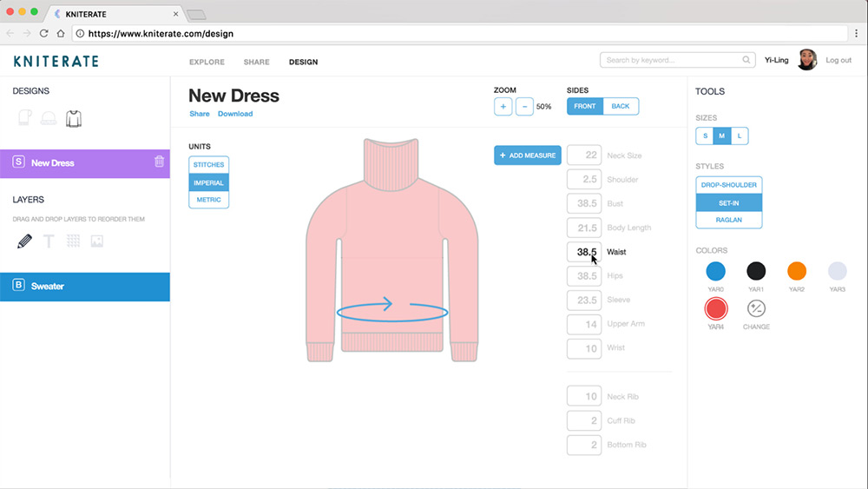Select the Sweater layer row
Screen dimensions: 868x489
click(x=85, y=287)
